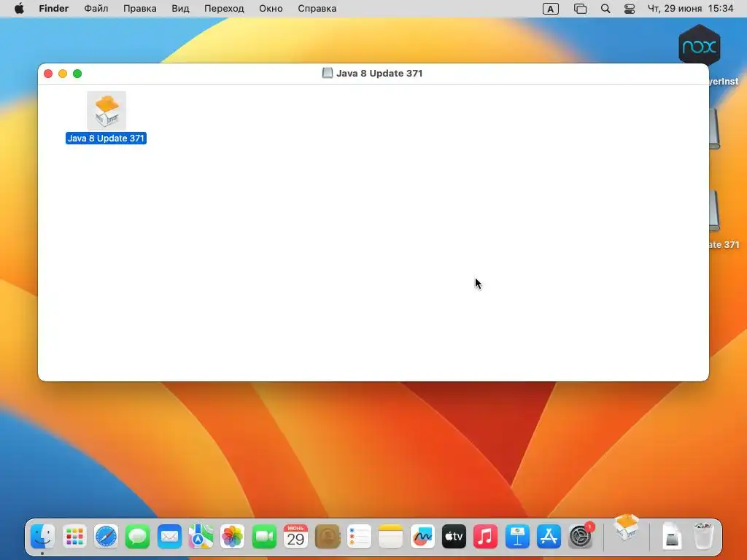Zoom the Java 8 Update 371 window

pos(77,74)
